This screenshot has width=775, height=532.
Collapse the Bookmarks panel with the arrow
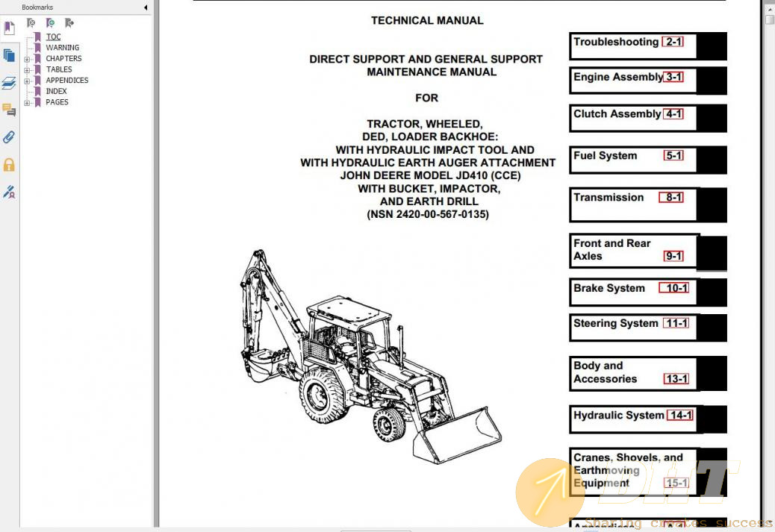pos(146,7)
